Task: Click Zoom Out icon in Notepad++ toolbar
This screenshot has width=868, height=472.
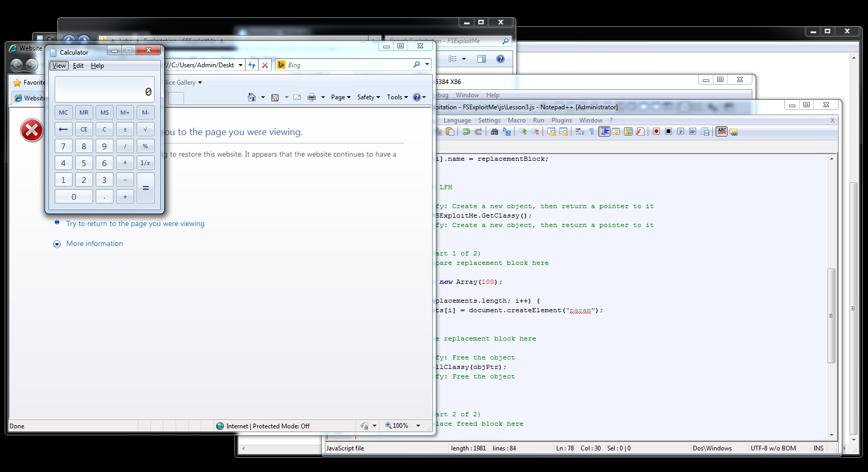Action: pyautogui.click(x=535, y=131)
